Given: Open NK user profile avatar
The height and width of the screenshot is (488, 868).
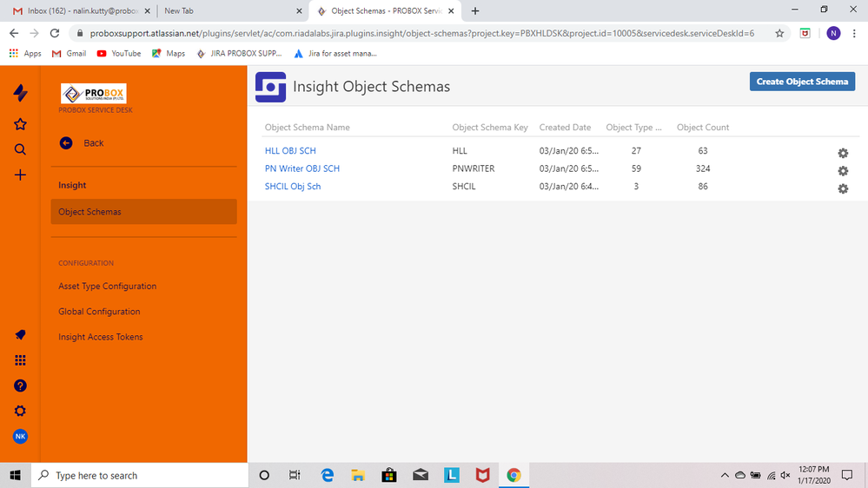Looking at the screenshot, I should click(21, 437).
